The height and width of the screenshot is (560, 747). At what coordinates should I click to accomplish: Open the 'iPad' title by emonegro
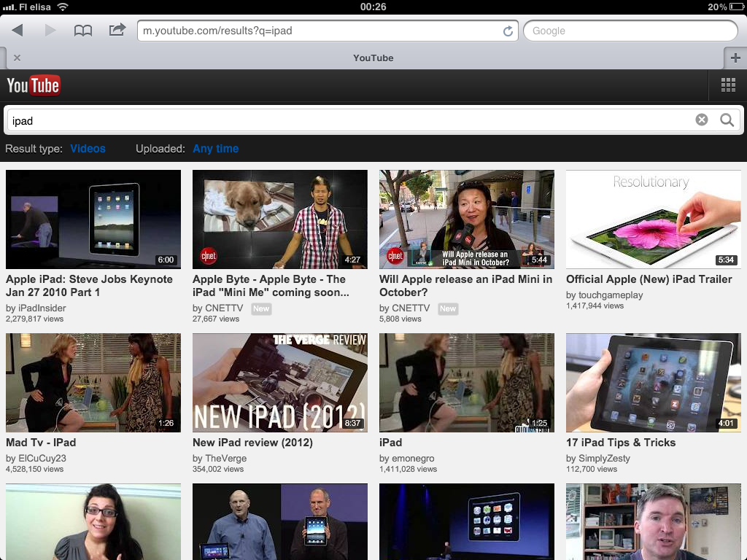click(x=391, y=443)
